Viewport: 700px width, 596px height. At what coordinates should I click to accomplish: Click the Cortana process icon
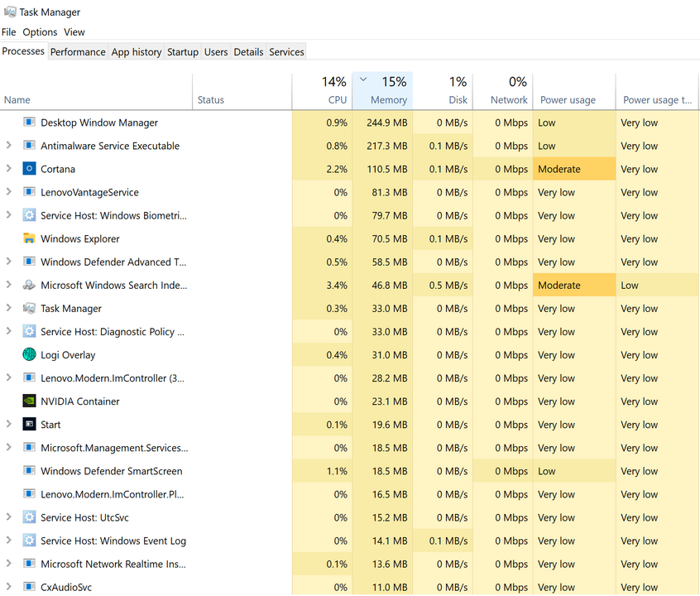coord(29,169)
